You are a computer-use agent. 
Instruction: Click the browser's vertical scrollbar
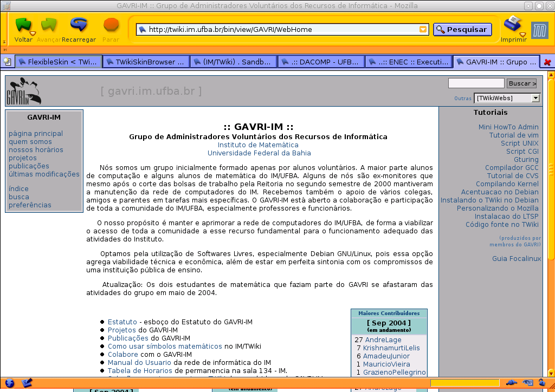point(551,217)
